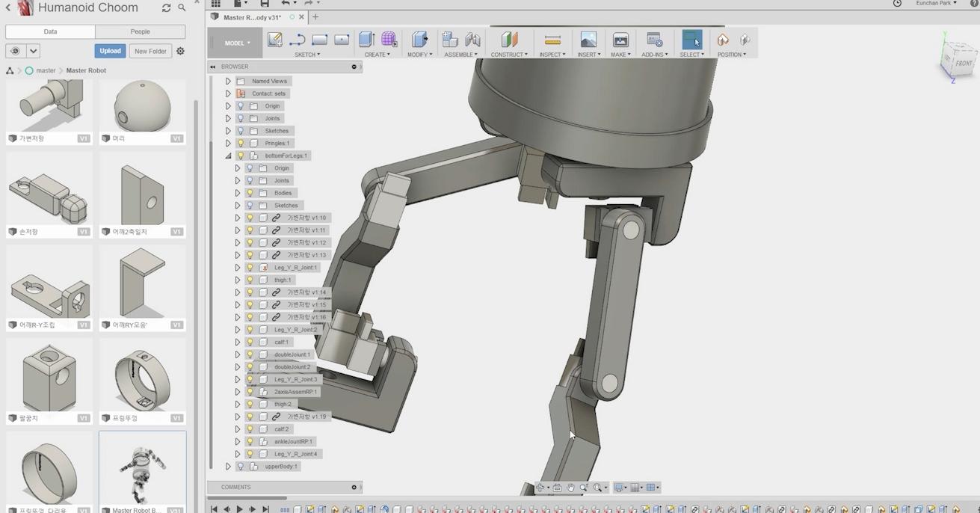This screenshot has width=980, height=513.
Task: Click the New Folder button
Action: (150, 51)
